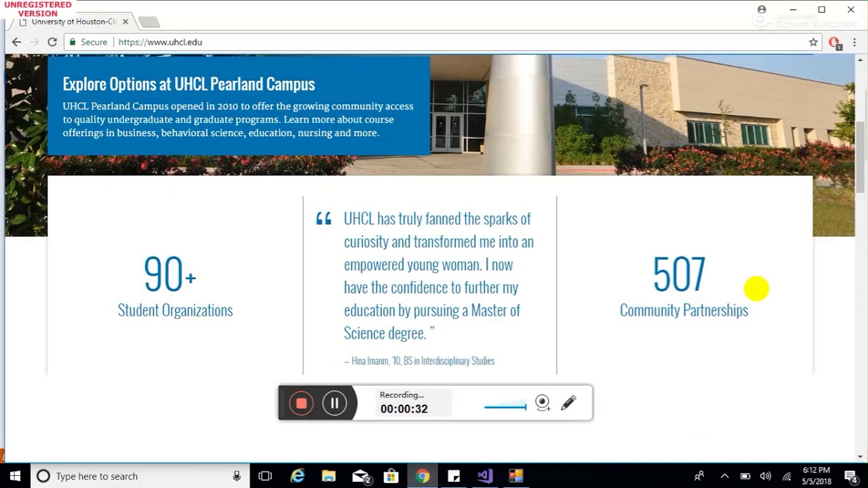
Task: Open the volume control in tray
Action: point(766,476)
